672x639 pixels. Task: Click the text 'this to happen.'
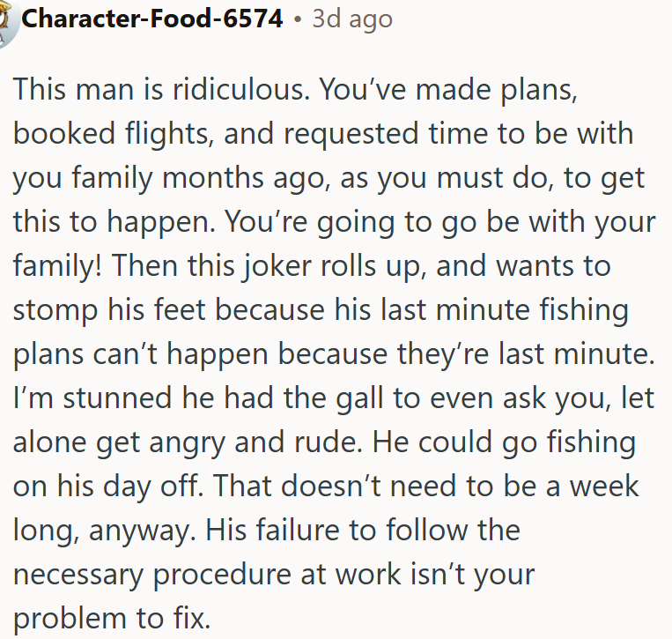click(114, 222)
